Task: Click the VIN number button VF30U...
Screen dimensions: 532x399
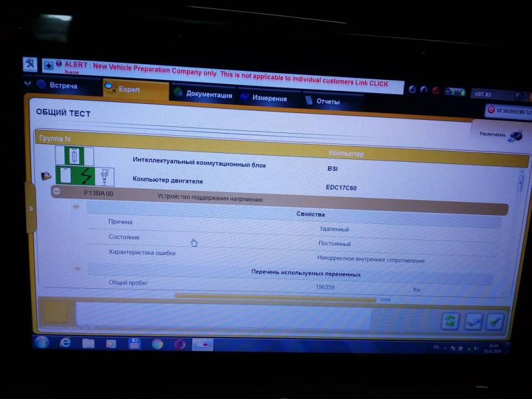Action: pyautogui.click(x=508, y=110)
